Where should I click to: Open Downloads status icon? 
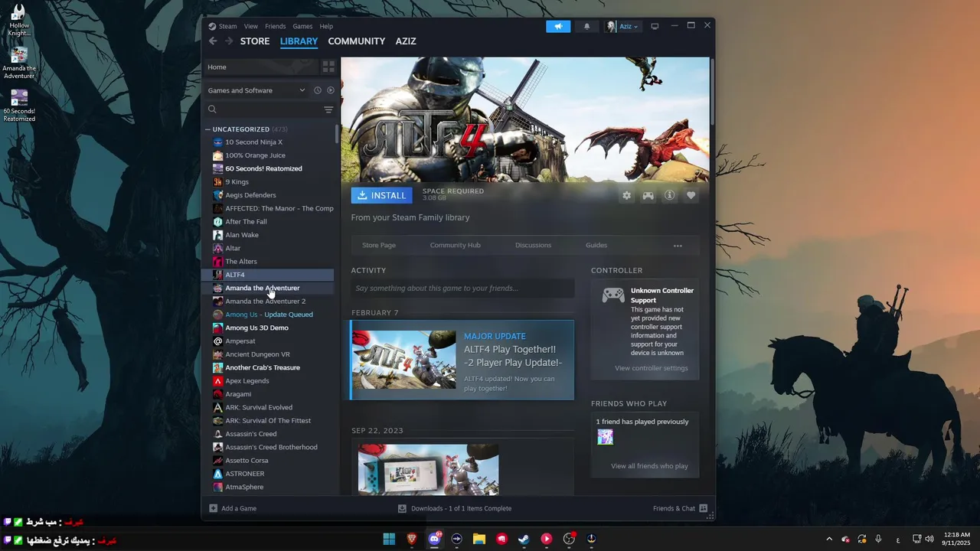click(402, 508)
